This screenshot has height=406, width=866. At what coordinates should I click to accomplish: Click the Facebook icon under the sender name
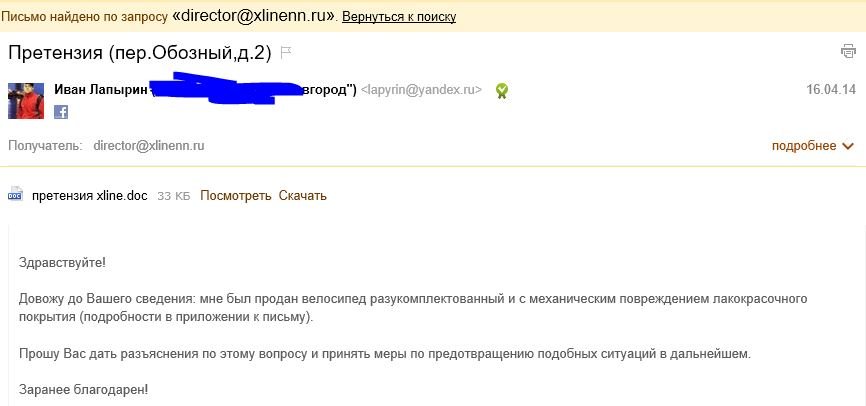coord(61,112)
